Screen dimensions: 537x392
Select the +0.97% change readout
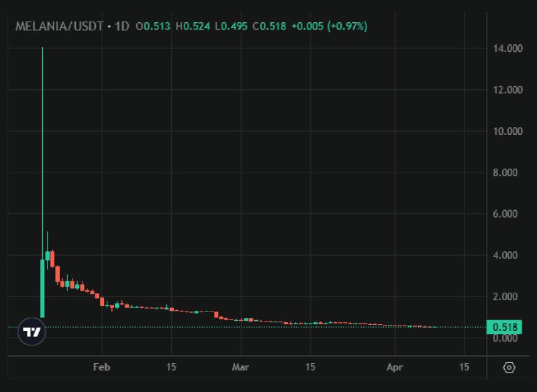click(347, 26)
